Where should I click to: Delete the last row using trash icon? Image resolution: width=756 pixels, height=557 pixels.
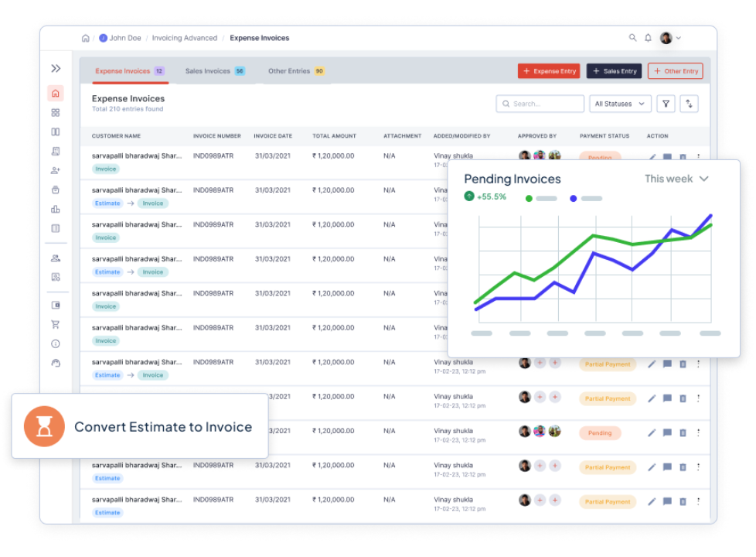683,501
